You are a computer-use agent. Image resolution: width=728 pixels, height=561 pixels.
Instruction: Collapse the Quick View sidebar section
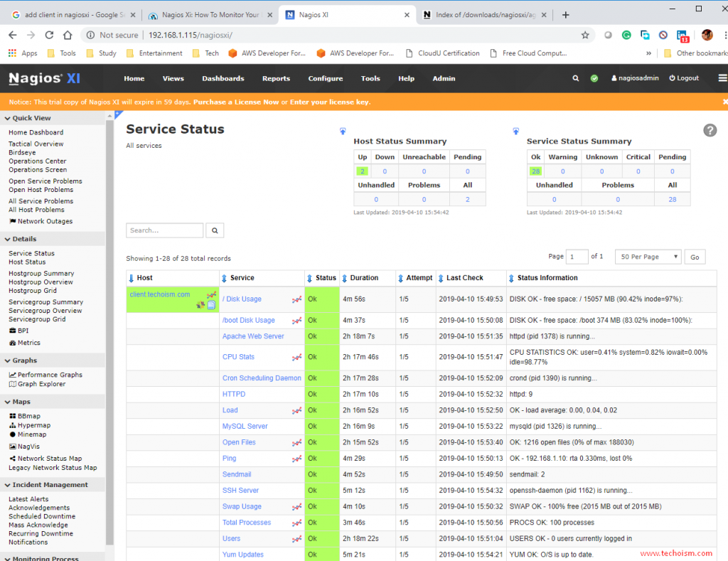[7, 119]
